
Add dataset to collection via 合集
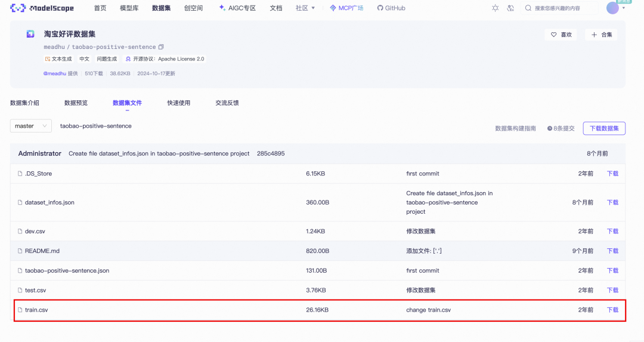pos(601,35)
